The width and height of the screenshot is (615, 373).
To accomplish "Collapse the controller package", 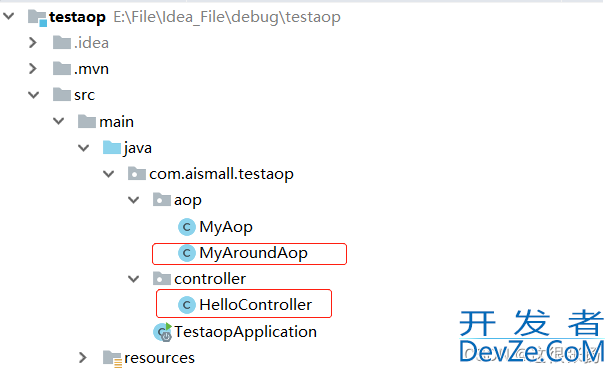I will (134, 279).
